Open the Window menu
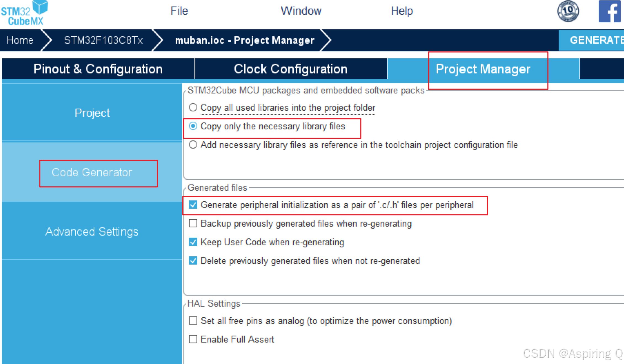 (x=301, y=11)
